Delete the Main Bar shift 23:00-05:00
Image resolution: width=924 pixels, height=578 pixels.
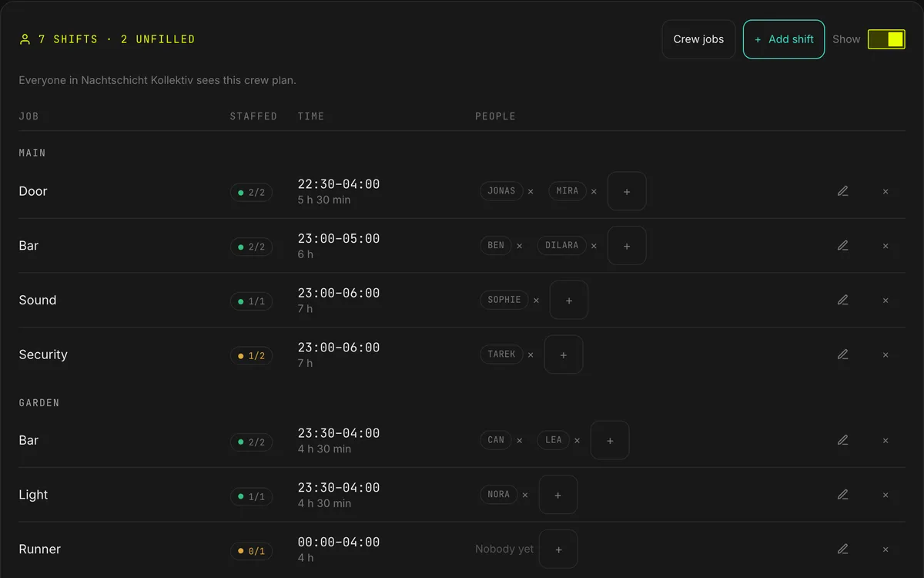click(x=885, y=246)
